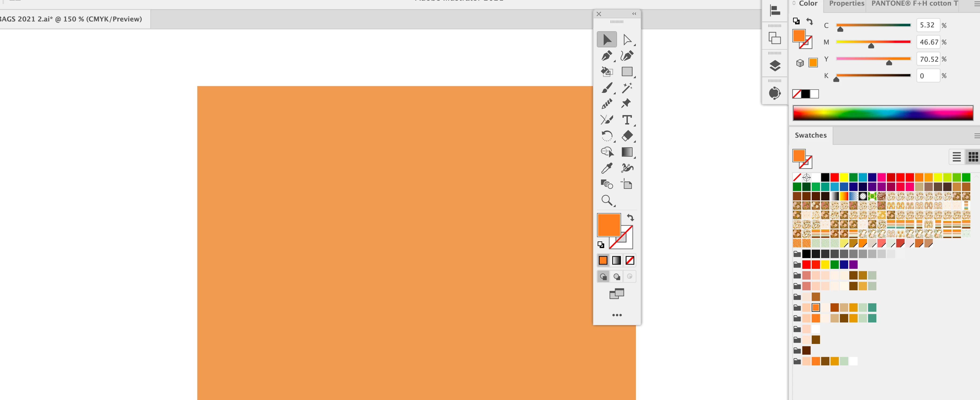
Task: Collapse the toolbar with the double arrows
Action: (x=634, y=14)
